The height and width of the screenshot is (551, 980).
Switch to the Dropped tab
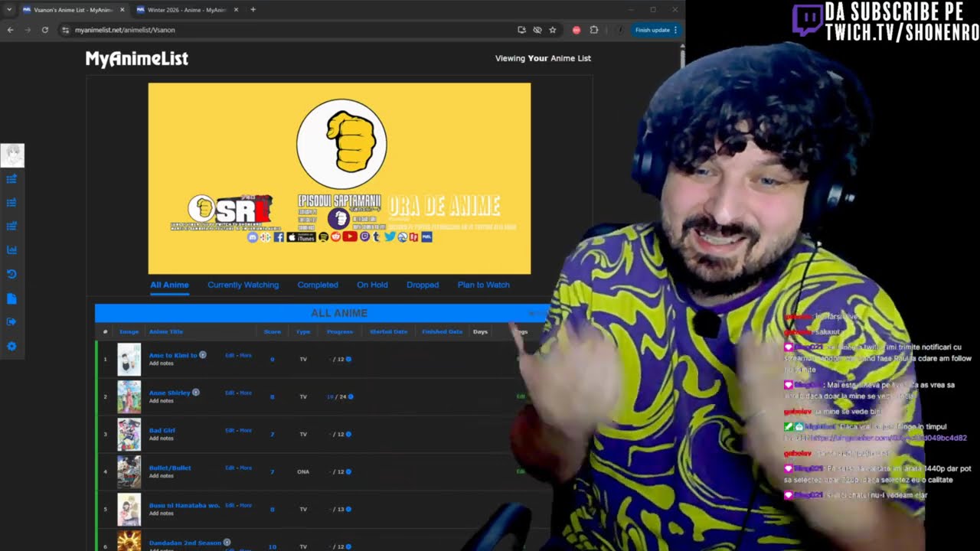[423, 285]
